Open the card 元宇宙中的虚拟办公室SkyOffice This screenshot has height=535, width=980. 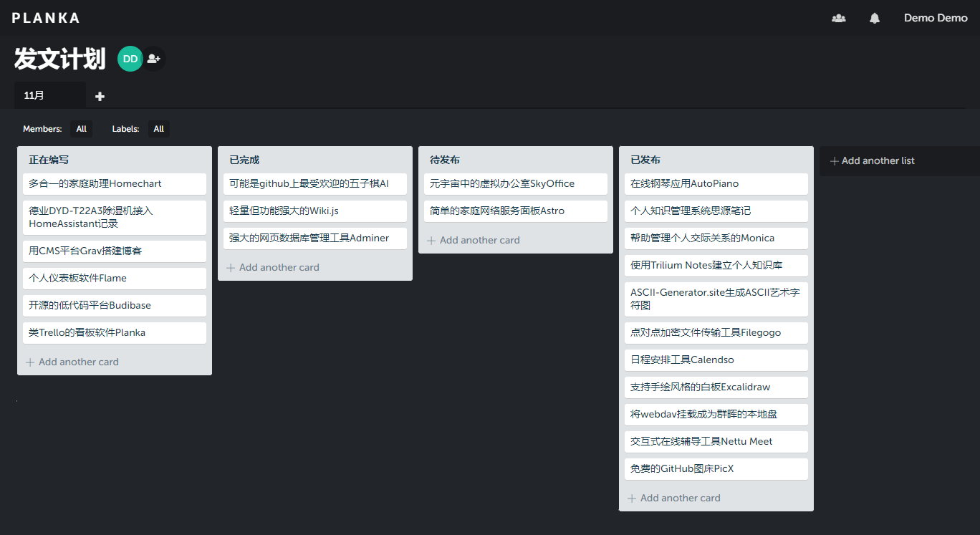[x=515, y=183]
